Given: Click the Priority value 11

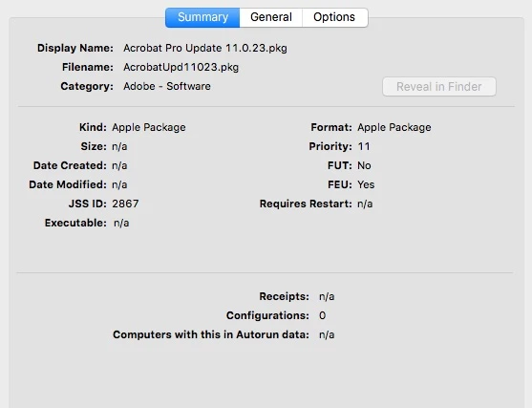Looking at the screenshot, I should (x=364, y=146).
